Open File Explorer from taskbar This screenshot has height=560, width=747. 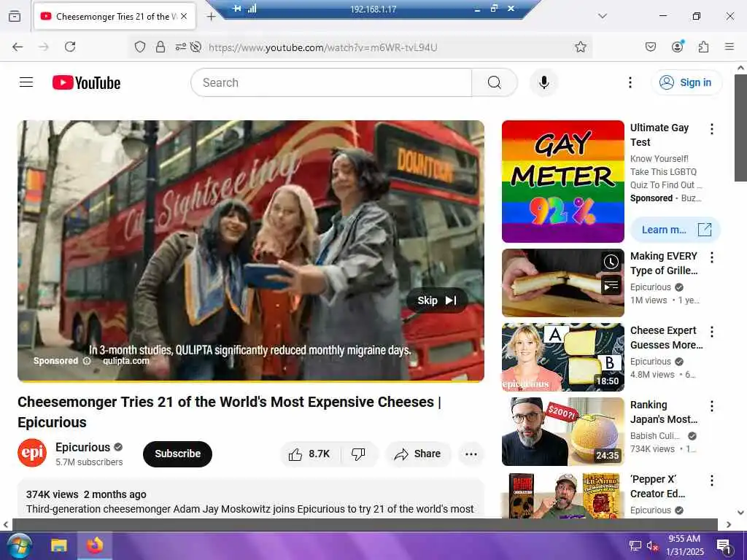click(59, 545)
